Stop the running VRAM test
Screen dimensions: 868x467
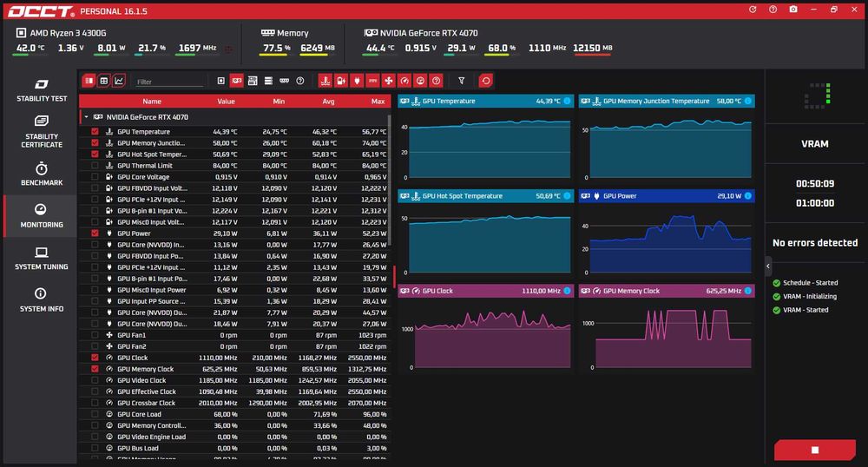814,450
